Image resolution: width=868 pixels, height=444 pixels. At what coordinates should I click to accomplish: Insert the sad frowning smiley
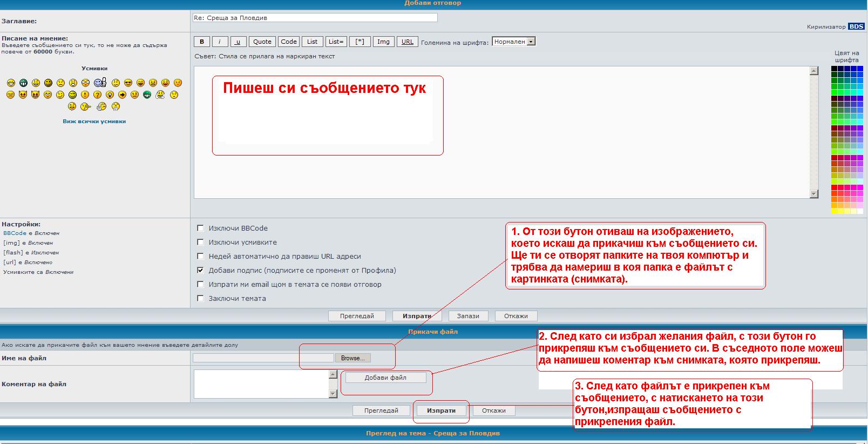click(60, 83)
